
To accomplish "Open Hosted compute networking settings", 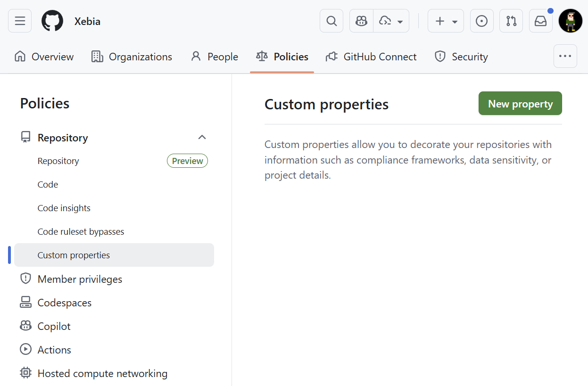I will [x=102, y=373].
